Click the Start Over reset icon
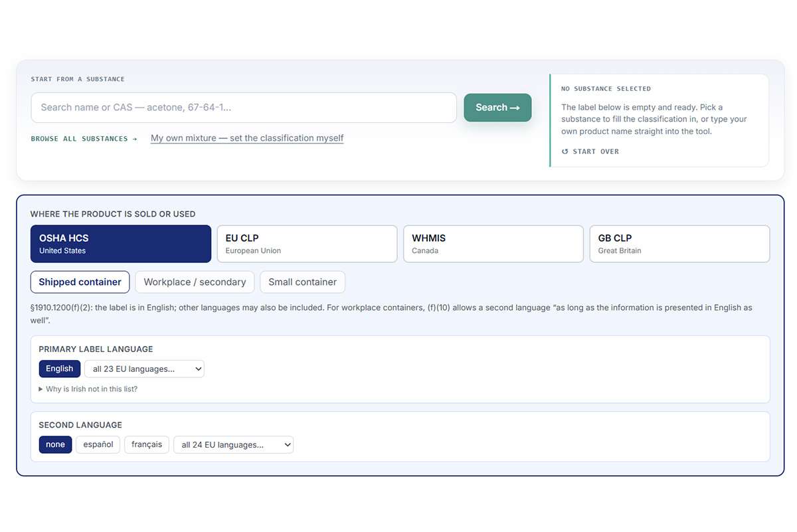Image resolution: width=797 pixels, height=532 pixels. click(x=565, y=151)
